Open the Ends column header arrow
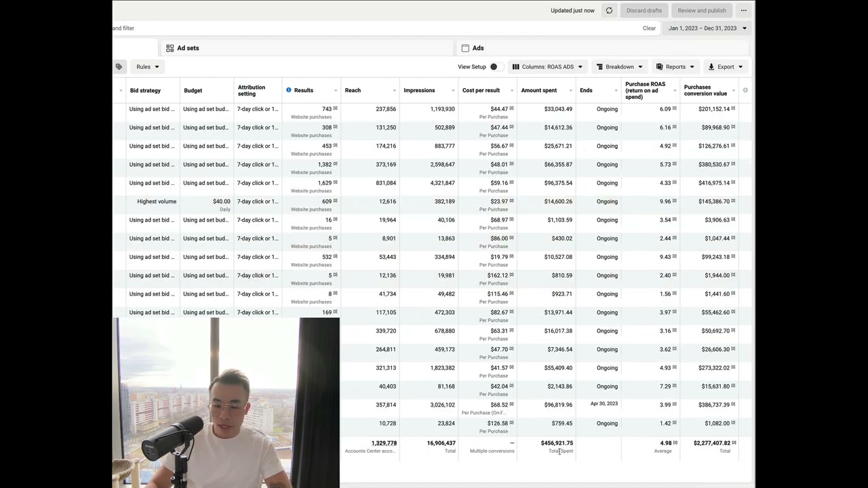The width and height of the screenshot is (868, 488). pyautogui.click(x=616, y=90)
